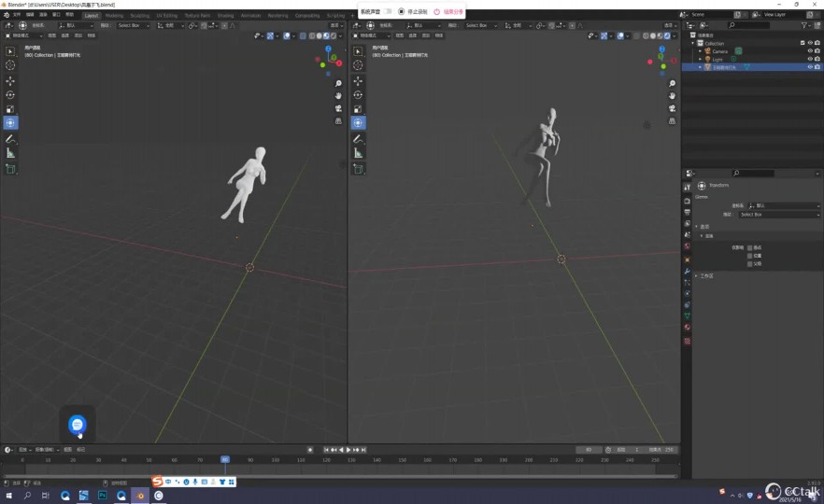
Task: Toggle first affect-only checkbox in options
Action: pos(750,248)
